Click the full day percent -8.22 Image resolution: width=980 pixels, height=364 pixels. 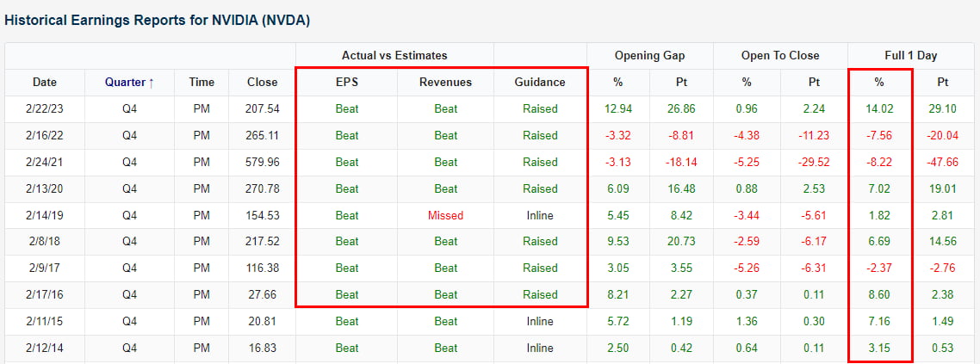879,162
